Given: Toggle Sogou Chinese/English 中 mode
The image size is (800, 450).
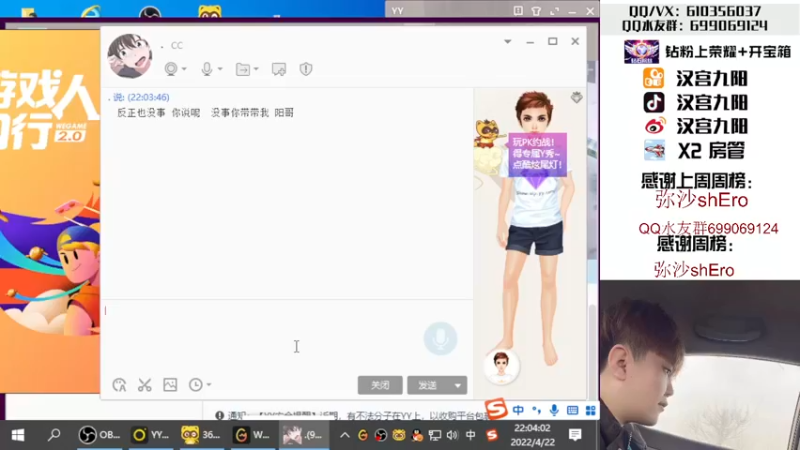Looking at the screenshot, I should coord(518,410).
